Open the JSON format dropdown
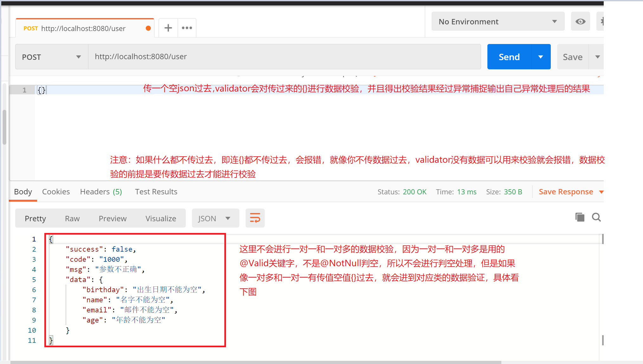 coord(215,218)
